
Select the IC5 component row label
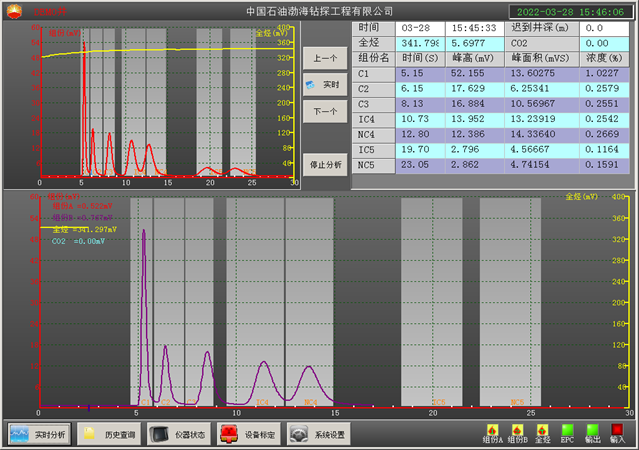point(374,150)
